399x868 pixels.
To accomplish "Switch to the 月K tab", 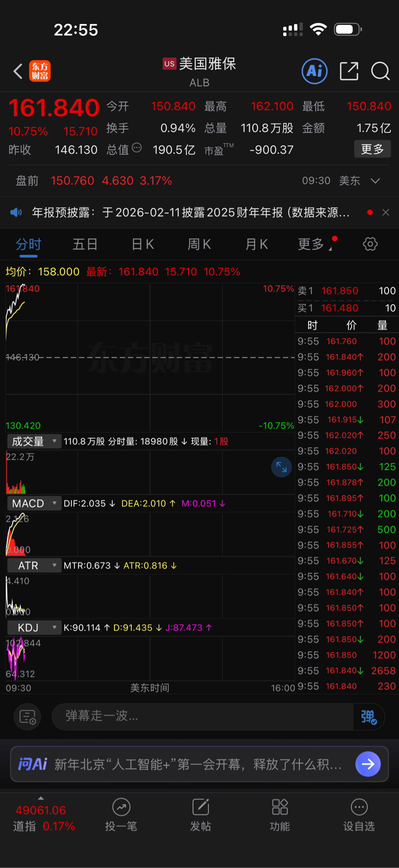I will (257, 244).
